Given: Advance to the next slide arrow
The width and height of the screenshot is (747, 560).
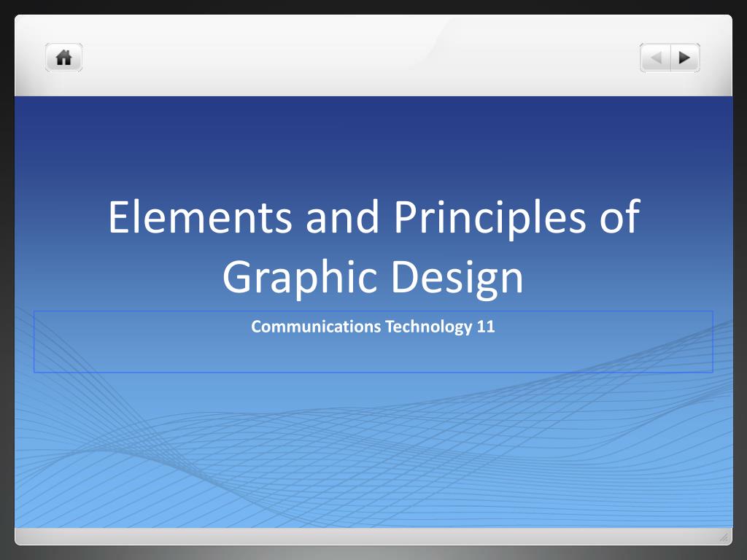Looking at the screenshot, I should tap(685, 58).
